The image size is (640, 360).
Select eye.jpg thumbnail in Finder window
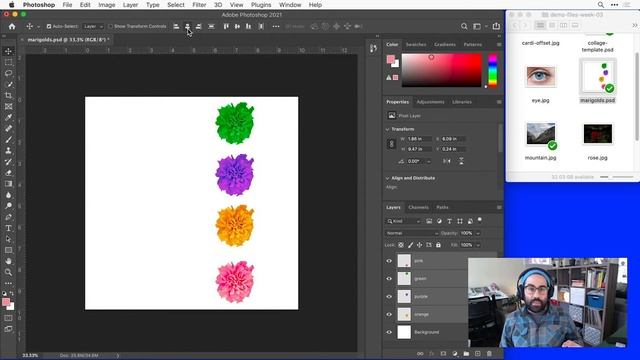(x=540, y=76)
